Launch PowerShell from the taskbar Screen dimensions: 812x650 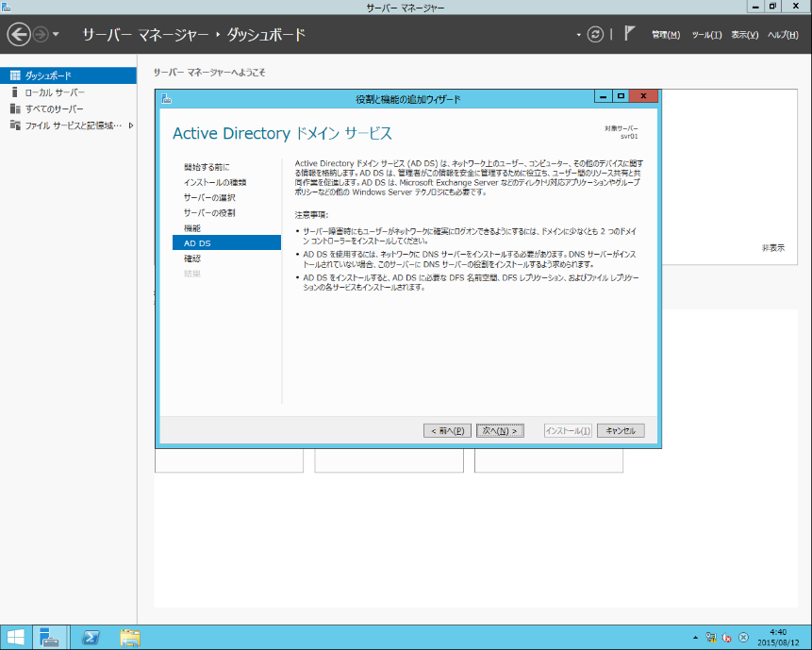click(91, 638)
